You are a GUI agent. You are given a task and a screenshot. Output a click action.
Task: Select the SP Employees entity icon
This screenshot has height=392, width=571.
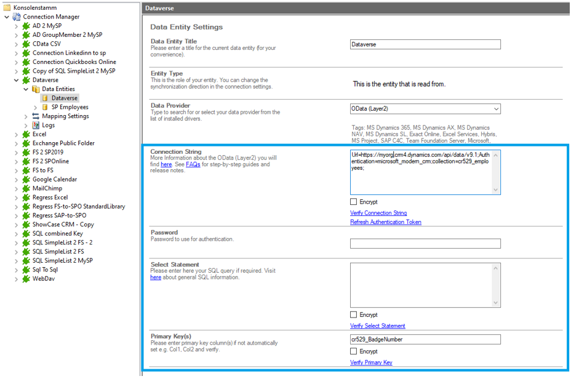(44, 107)
